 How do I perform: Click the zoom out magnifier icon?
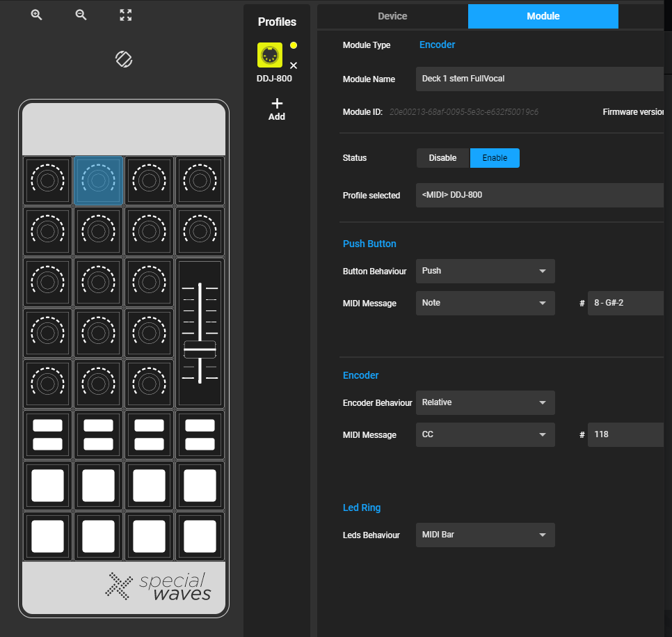coord(81,15)
